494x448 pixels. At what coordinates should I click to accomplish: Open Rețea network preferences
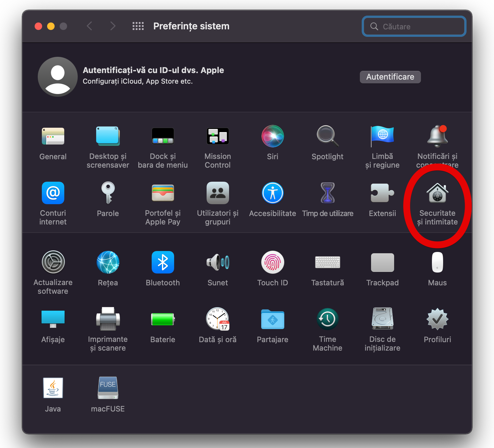(108, 262)
